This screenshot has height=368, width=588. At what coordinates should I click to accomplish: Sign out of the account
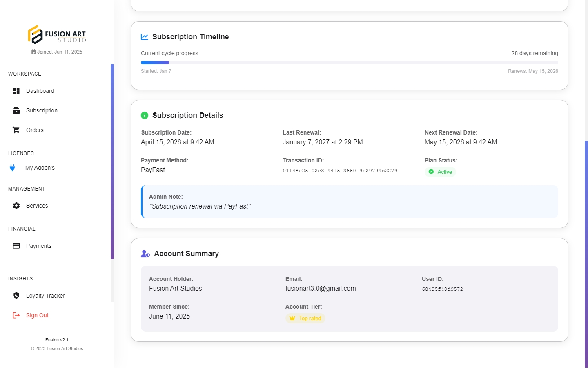pyautogui.click(x=37, y=315)
